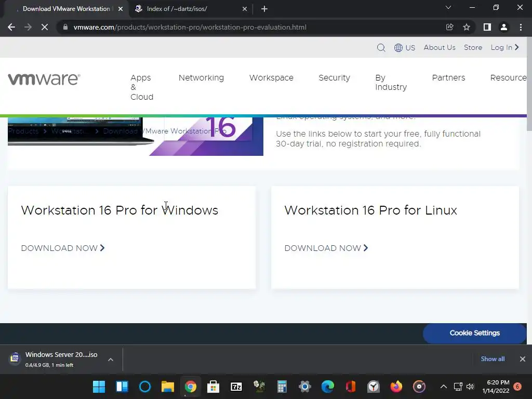Open File Explorer from taskbar
The image size is (532, 399).
pos(168,387)
